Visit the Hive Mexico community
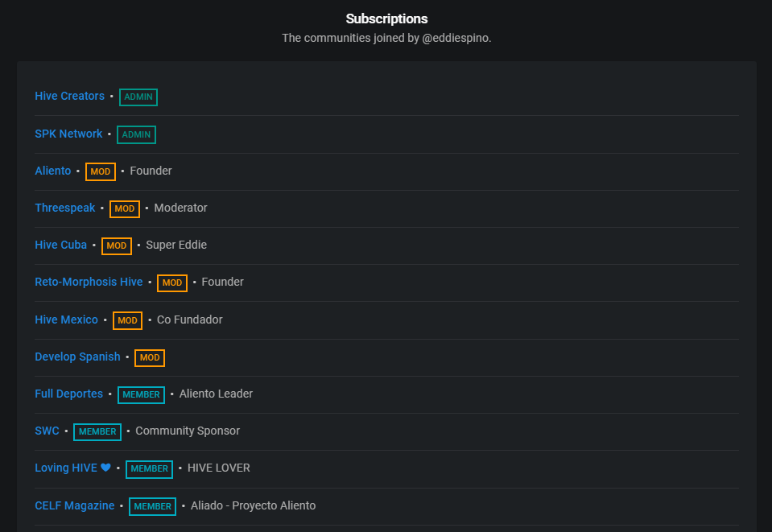Viewport: 772px width, 532px height. point(67,320)
